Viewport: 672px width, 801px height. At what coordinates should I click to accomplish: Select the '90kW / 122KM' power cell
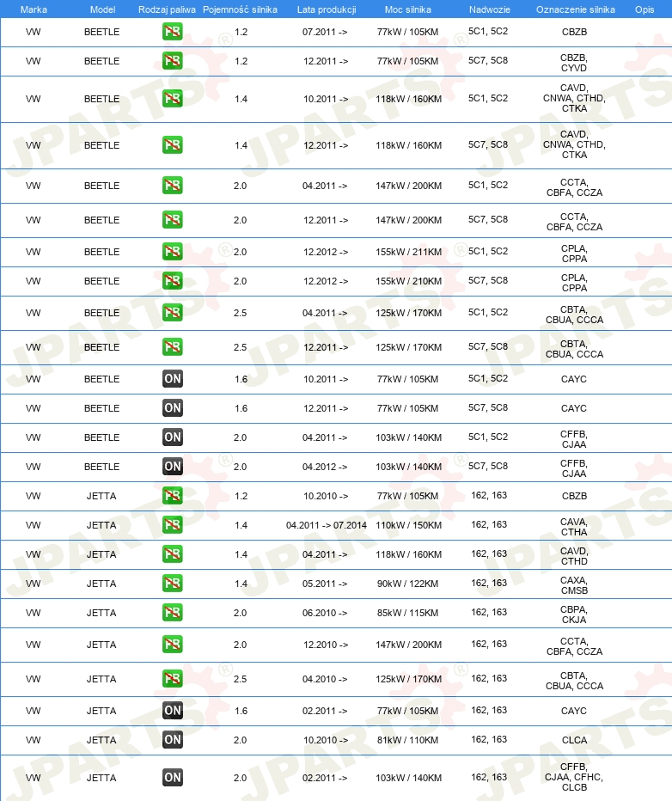[x=407, y=584]
